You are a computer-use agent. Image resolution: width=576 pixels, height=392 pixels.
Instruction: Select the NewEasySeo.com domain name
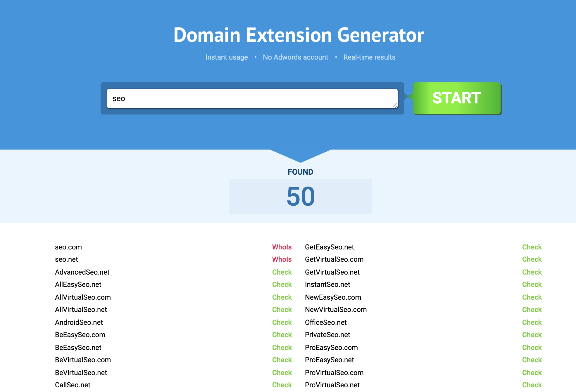tap(333, 297)
